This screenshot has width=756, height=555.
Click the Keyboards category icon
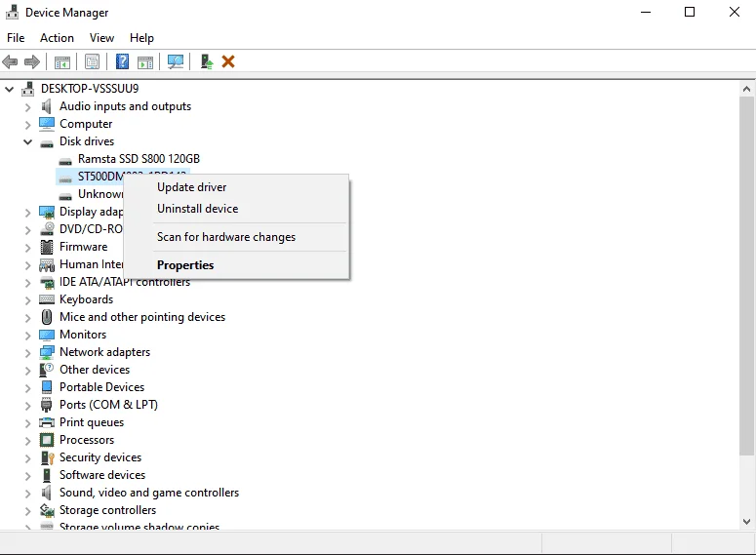coord(47,299)
